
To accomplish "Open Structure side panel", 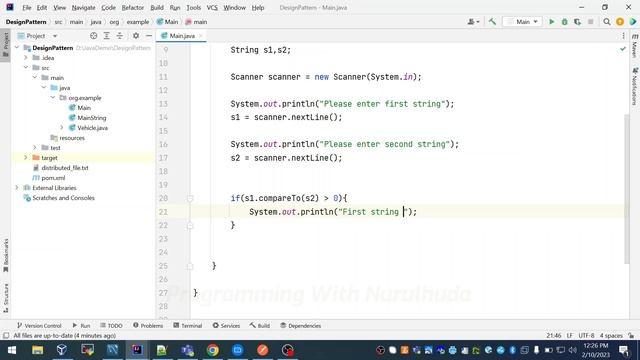I will (6, 298).
